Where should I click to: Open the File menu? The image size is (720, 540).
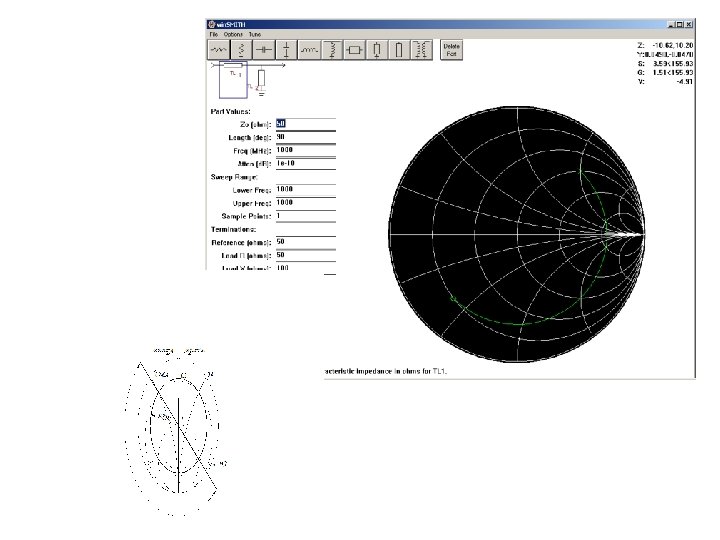[214, 34]
